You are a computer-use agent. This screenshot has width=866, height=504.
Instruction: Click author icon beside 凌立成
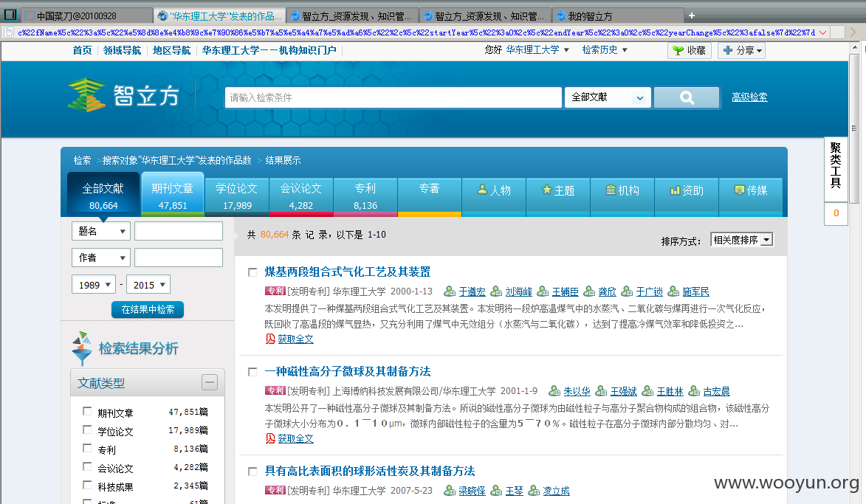click(534, 490)
